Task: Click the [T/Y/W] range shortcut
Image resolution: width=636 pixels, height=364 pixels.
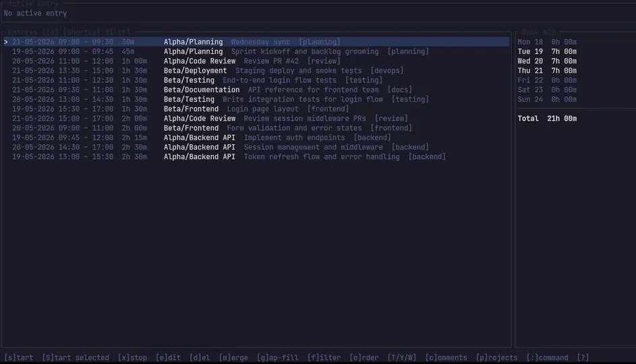Action: pos(401,357)
